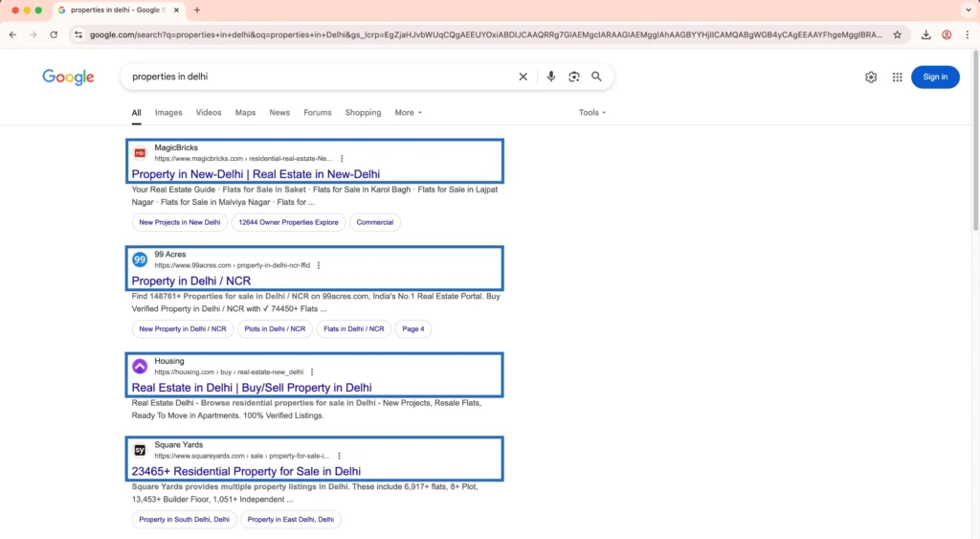
Task: Open Google Lens image search icon
Action: 574,77
